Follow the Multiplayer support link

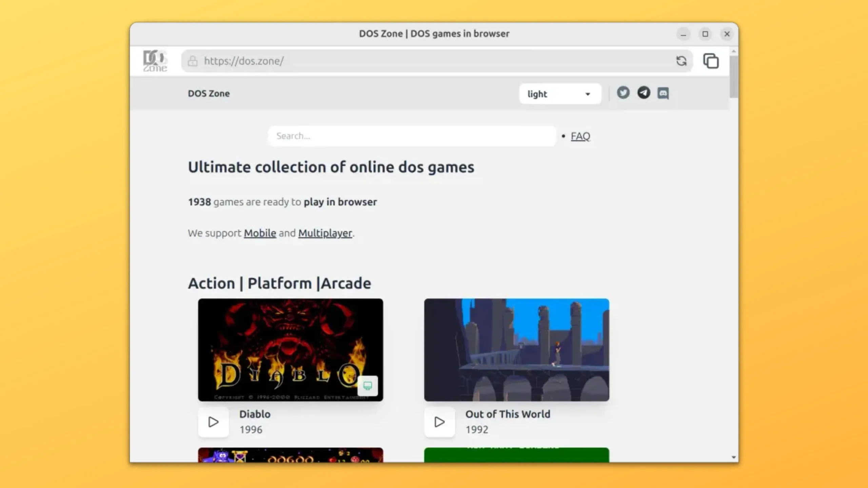coord(325,233)
